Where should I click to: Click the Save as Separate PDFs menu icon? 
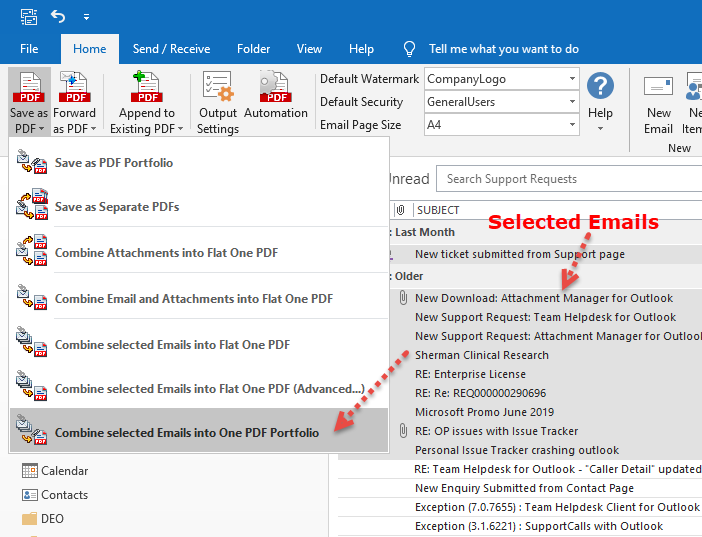click(32, 205)
